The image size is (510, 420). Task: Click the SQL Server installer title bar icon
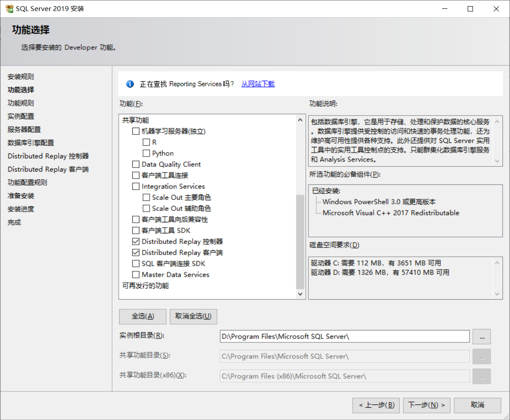(x=9, y=8)
